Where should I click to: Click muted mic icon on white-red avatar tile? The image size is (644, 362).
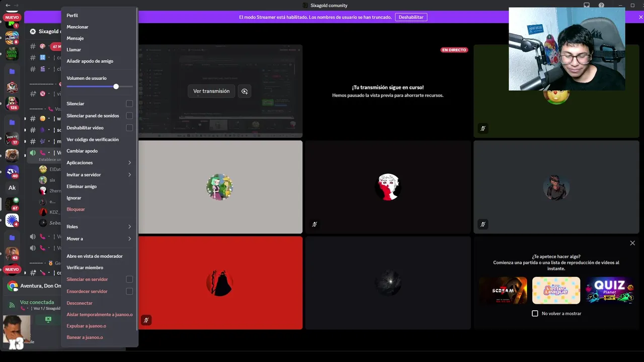pos(314,224)
